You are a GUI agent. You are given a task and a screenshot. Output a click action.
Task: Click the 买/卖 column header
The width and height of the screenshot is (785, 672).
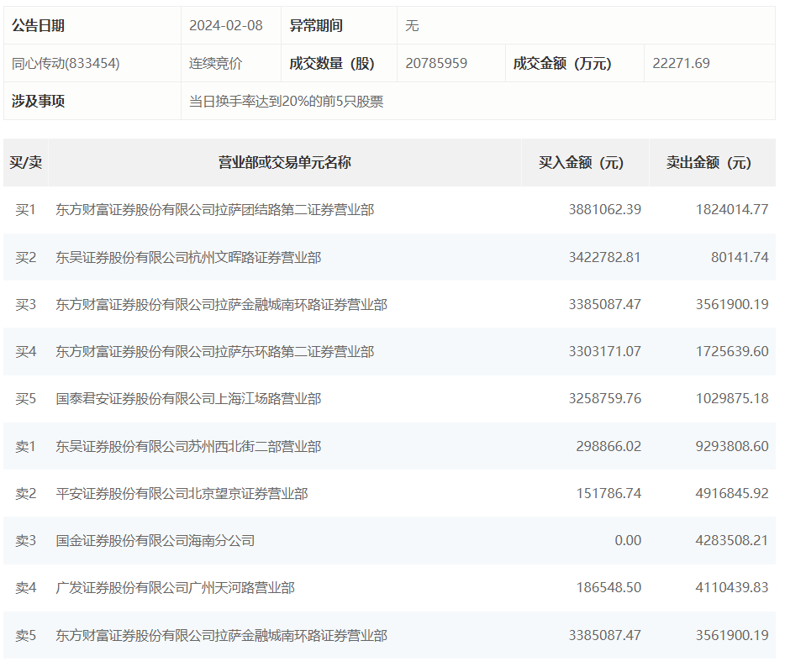pos(25,163)
